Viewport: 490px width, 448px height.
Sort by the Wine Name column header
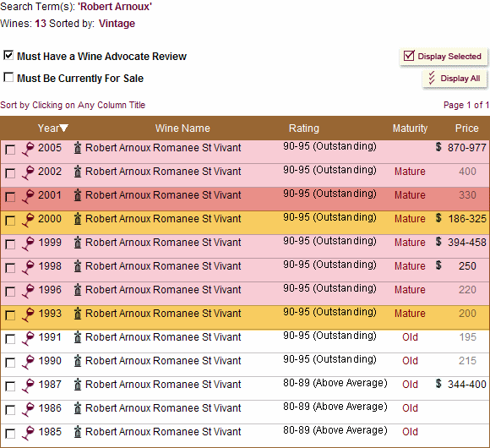tap(182, 128)
